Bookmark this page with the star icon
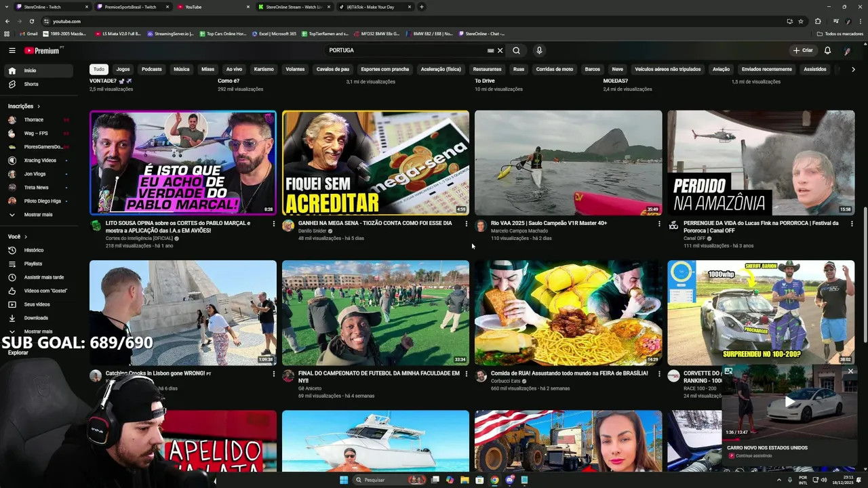The height and width of the screenshot is (488, 868). tap(801, 21)
